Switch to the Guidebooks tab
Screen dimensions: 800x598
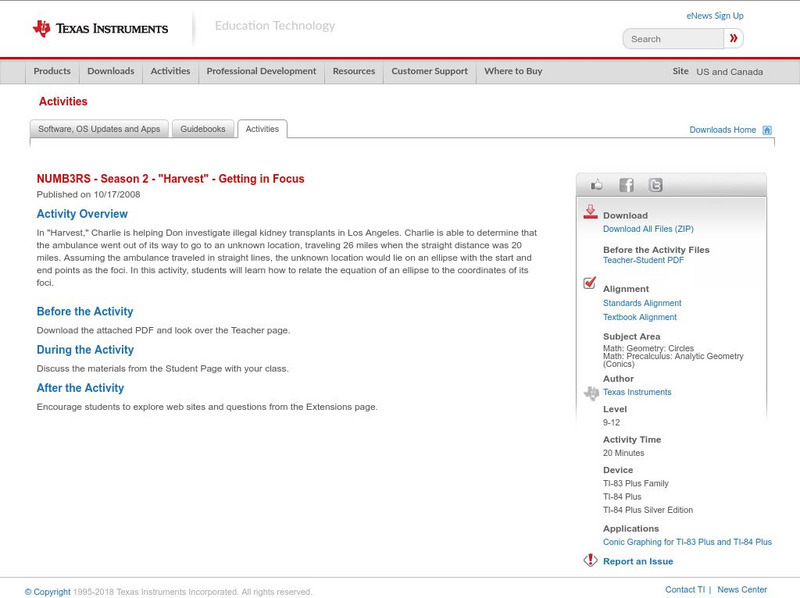202,128
